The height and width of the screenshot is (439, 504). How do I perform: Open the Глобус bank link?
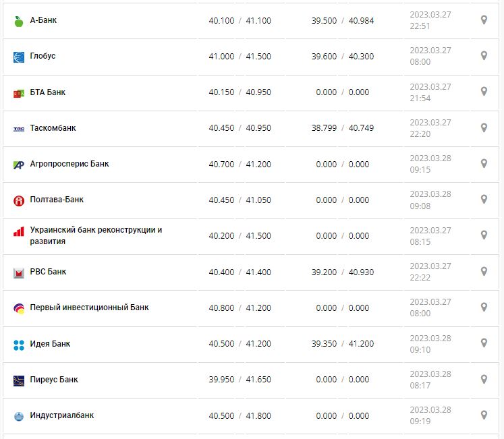point(43,56)
